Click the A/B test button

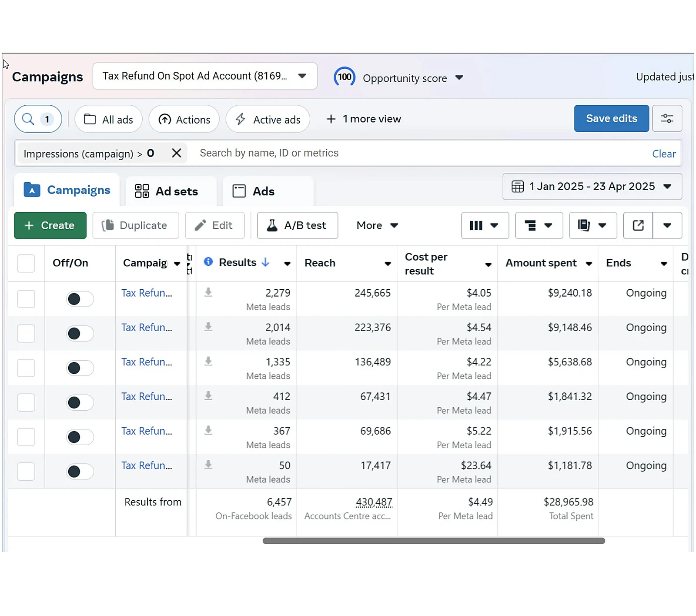click(x=298, y=225)
